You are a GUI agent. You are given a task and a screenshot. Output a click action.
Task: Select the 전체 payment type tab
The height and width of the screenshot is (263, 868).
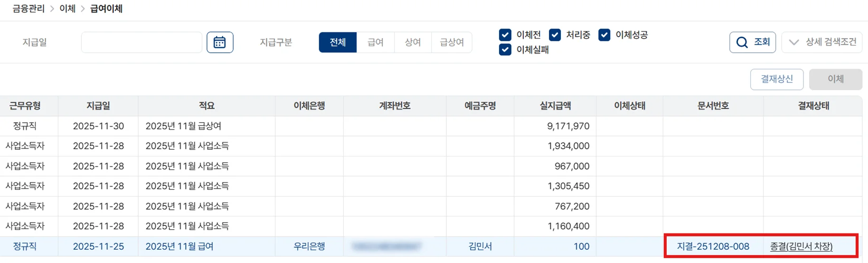pyautogui.click(x=338, y=42)
